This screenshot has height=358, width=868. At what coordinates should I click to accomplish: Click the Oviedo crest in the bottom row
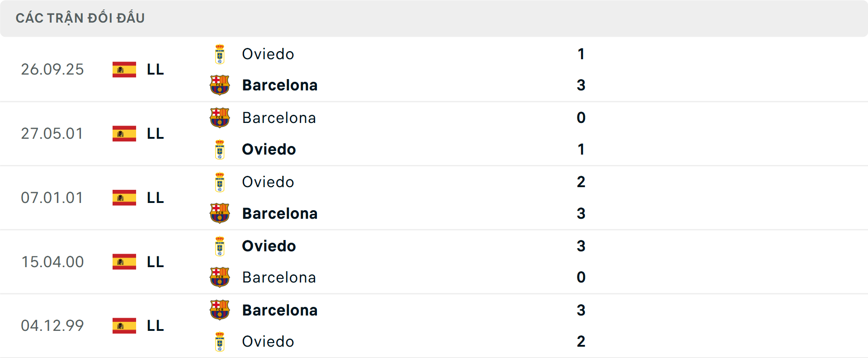[220, 342]
